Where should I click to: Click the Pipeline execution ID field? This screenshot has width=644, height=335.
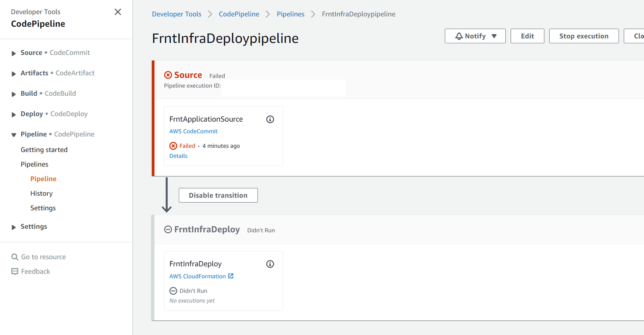coord(283,88)
